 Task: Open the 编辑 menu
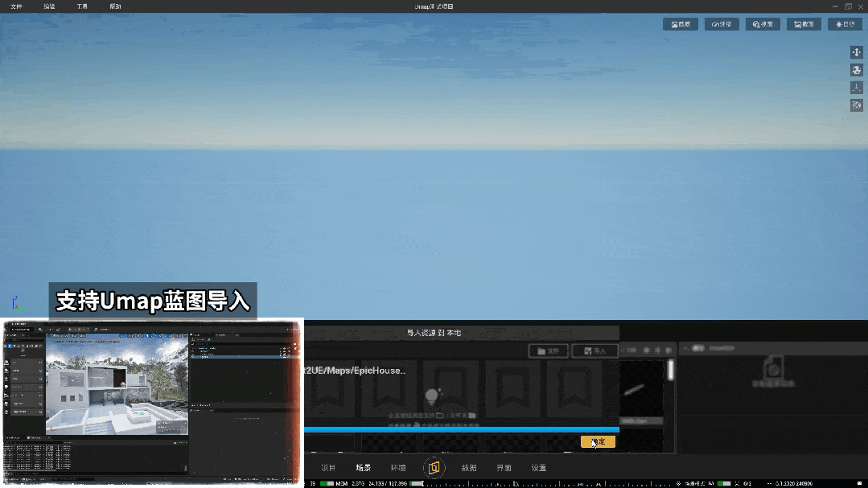point(50,6)
